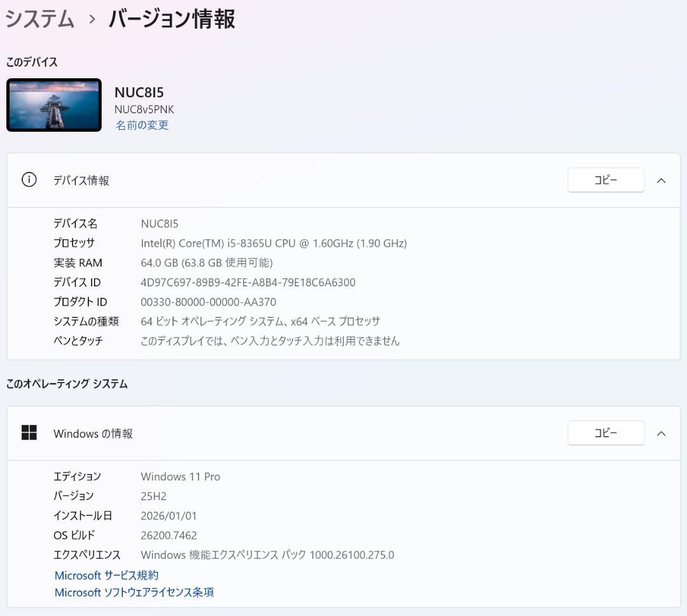
Task: Navigate back via システム breadcrumb
Action: click(39, 19)
